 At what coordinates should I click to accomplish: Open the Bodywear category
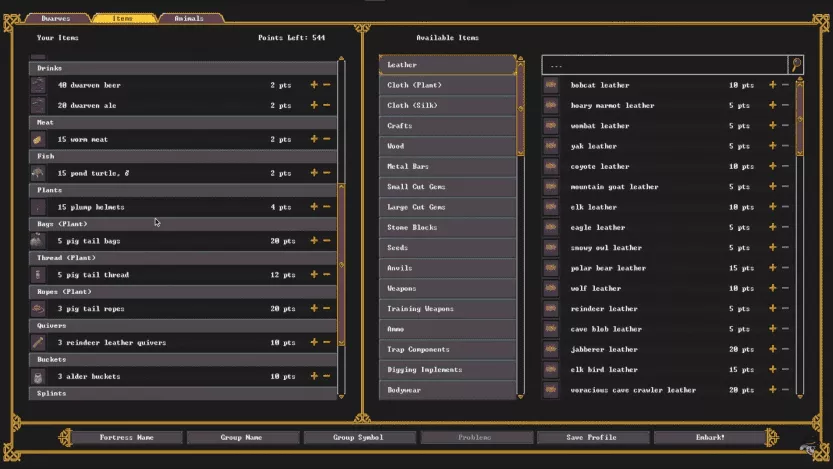(447, 390)
